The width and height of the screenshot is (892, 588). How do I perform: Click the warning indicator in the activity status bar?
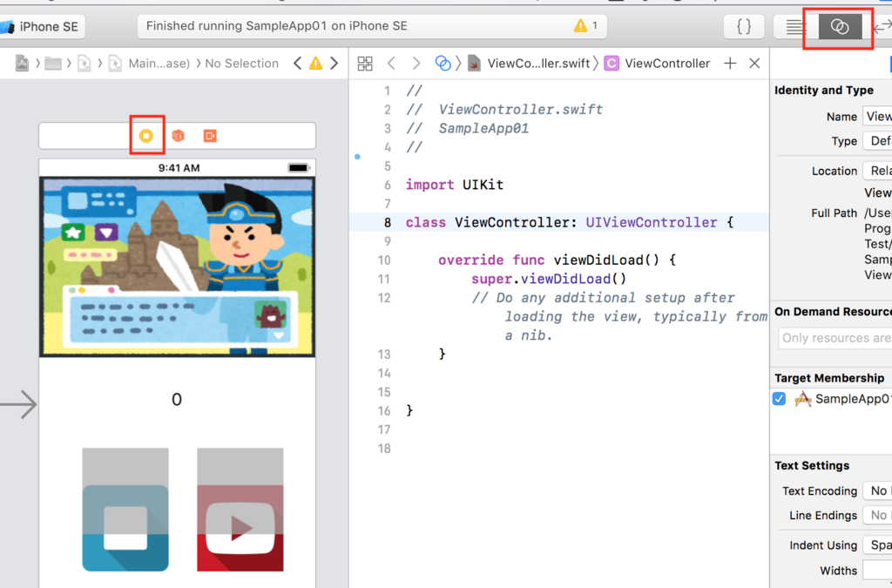point(586,25)
